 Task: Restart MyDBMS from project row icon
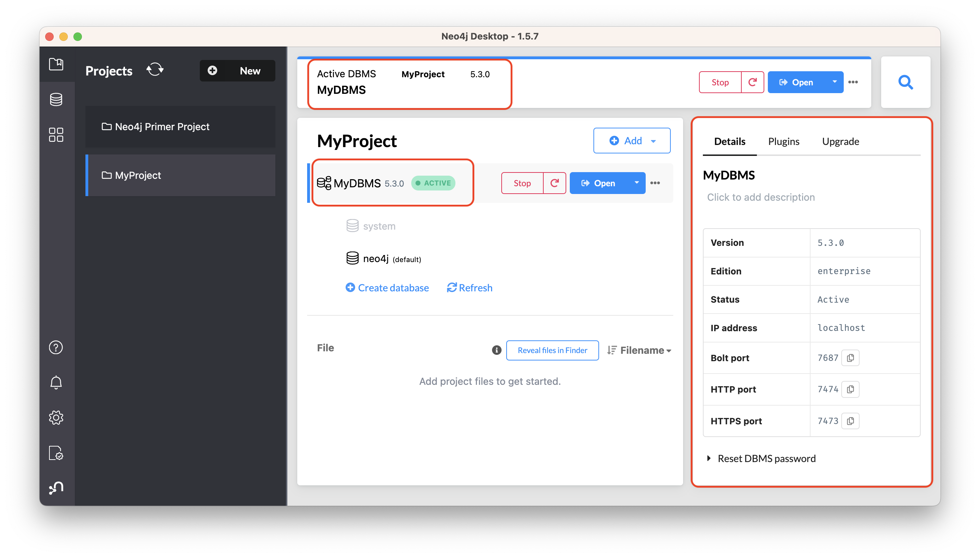click(554, 183)
